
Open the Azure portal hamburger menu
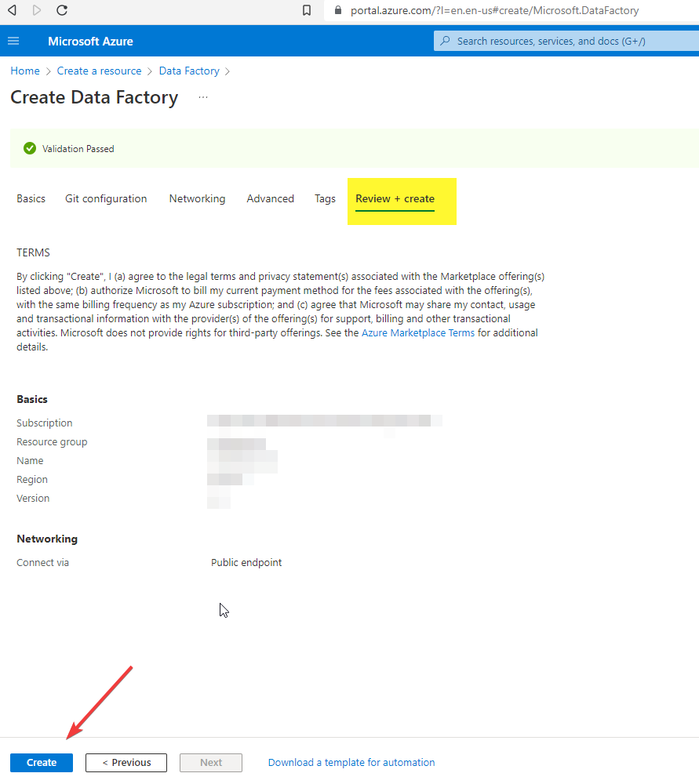pos(13,41)
